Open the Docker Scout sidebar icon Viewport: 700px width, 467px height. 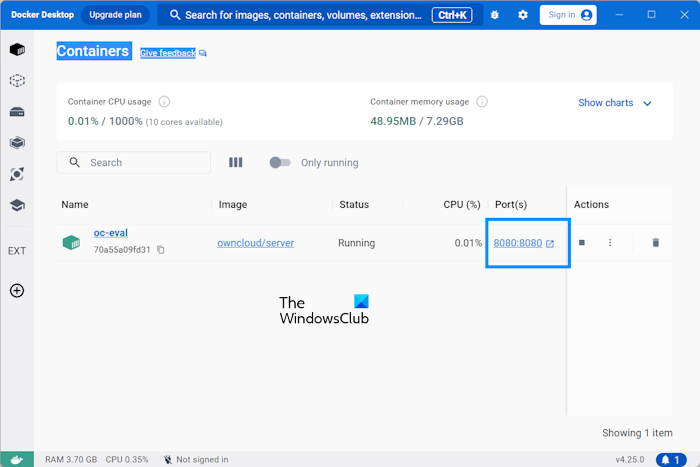17,174
